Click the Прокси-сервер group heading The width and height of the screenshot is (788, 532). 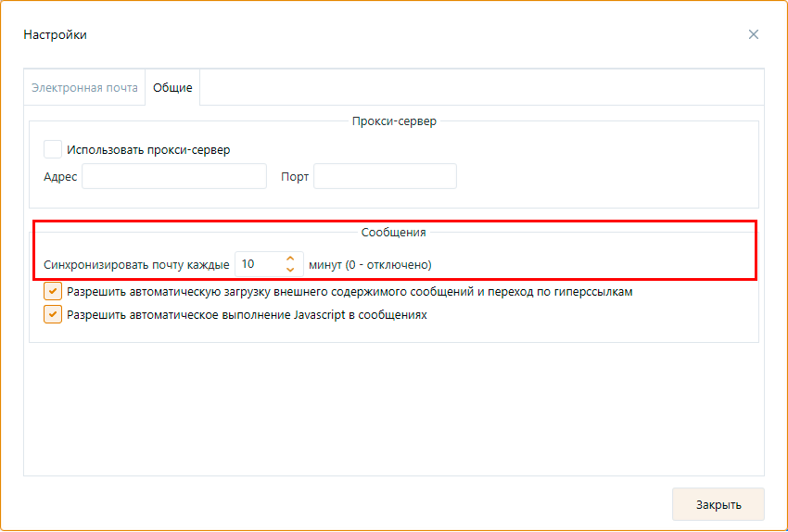pos(394,121)
